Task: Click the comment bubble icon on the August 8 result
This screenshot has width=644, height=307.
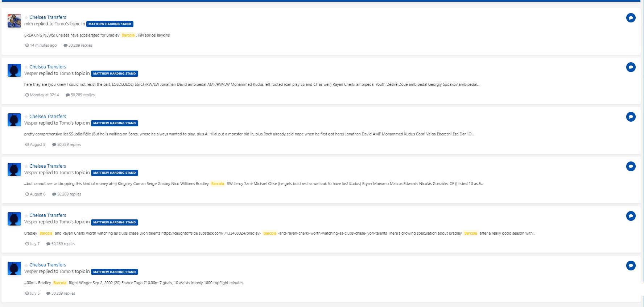Action: tap(631, 117)
